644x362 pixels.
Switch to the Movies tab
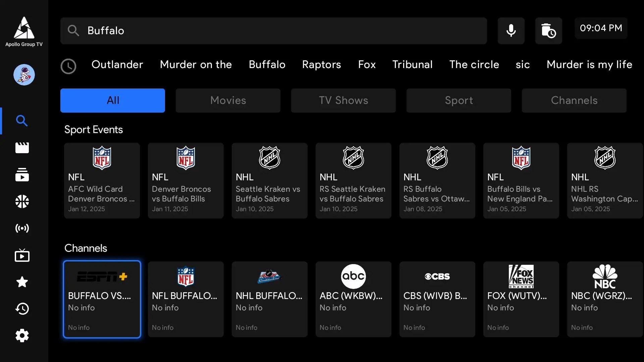pyautogui.click(x=228, y=101)
